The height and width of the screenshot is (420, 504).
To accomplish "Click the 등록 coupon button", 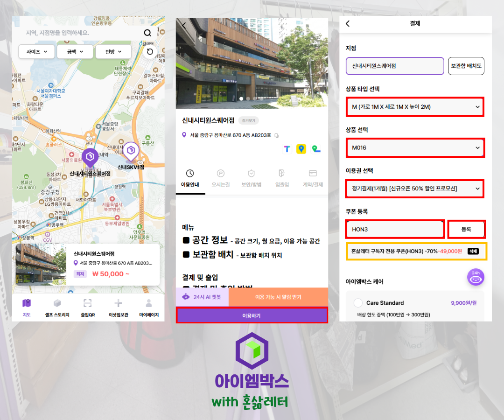I will 466,230.
